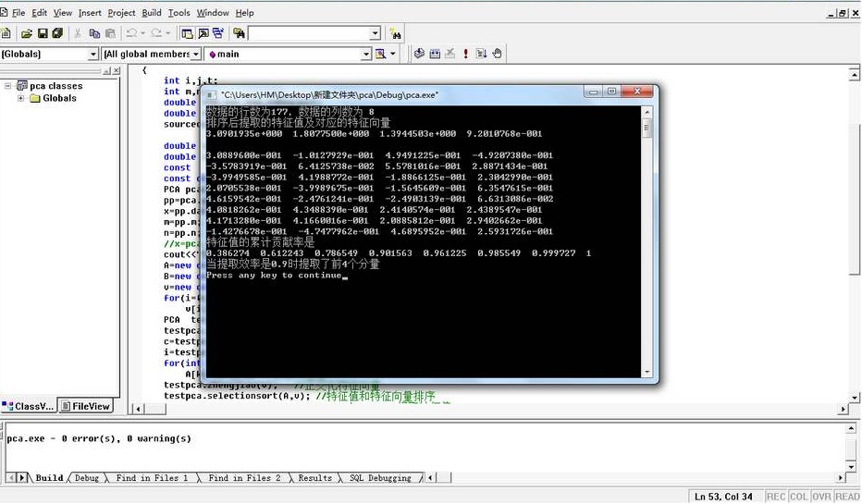Switch to the Debug output tab
The height and width of the screenshot is (504, 862).
(x=87, y=478)
